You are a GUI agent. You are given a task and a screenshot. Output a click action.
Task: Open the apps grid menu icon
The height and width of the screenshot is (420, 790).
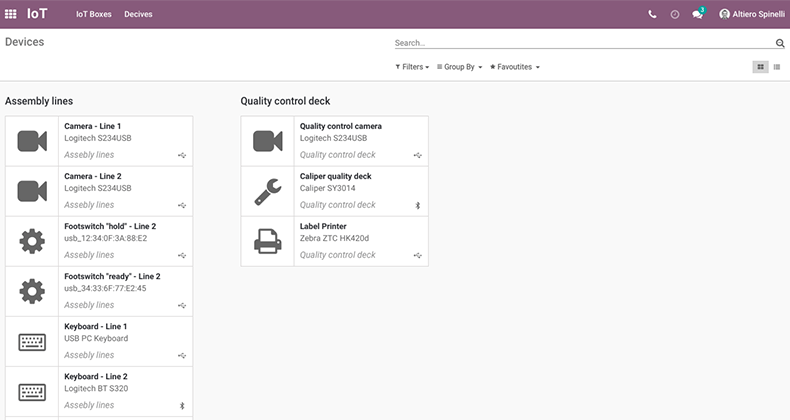[x=11, y=14]
